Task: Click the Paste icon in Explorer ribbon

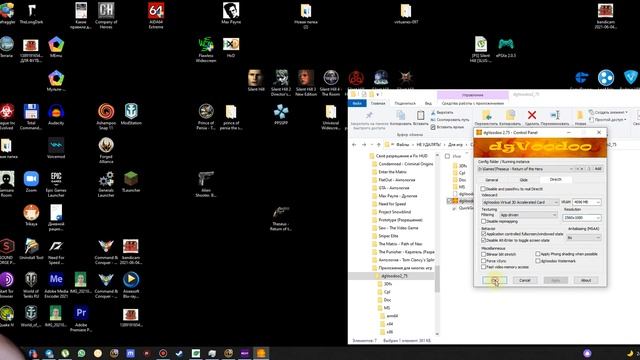Action: 420,118
